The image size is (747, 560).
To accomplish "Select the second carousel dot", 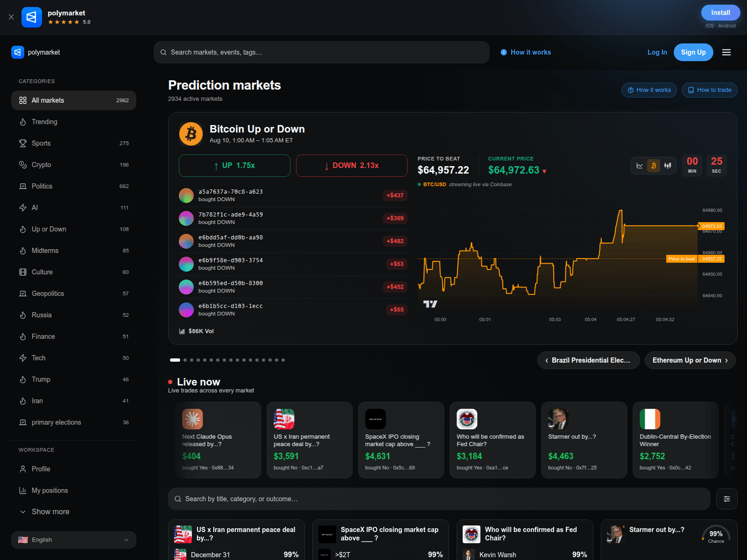I will point(185,360).
